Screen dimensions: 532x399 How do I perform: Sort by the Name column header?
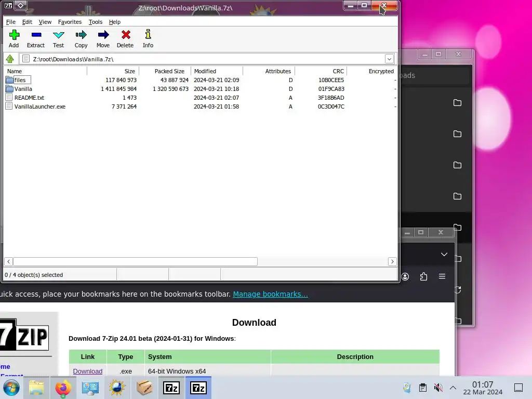tap(46, 71)
